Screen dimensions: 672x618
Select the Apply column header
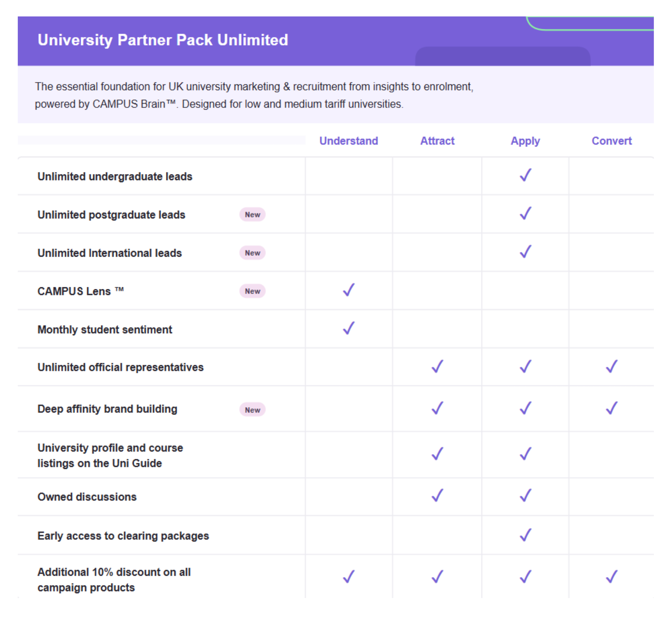coord(525,141)
